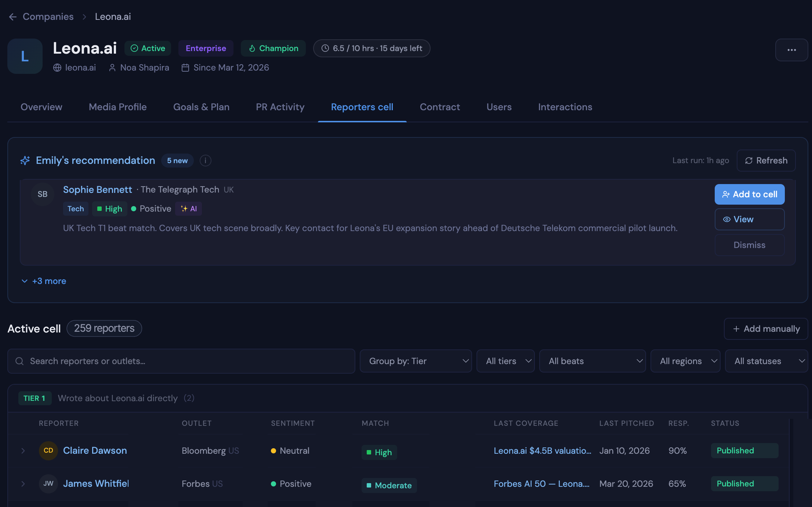Click the search magnifier icon

pyautogui.click(x=20, y=361)
